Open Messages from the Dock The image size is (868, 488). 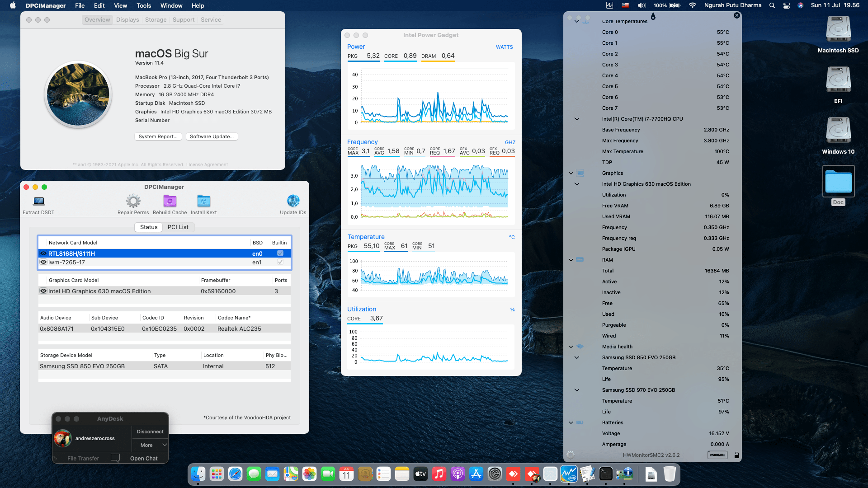coord(254,474)
